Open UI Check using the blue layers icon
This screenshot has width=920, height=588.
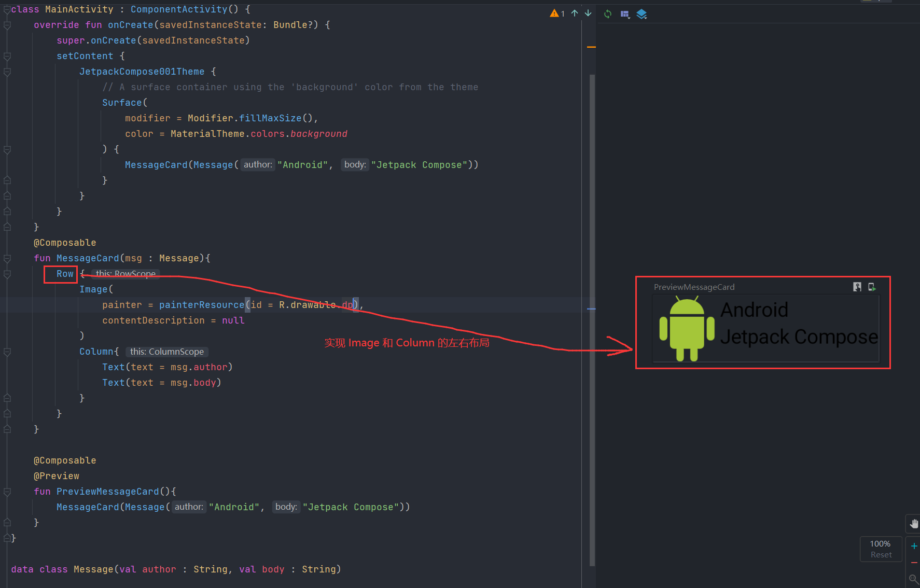pyautogui.click(x=642, y=13)
